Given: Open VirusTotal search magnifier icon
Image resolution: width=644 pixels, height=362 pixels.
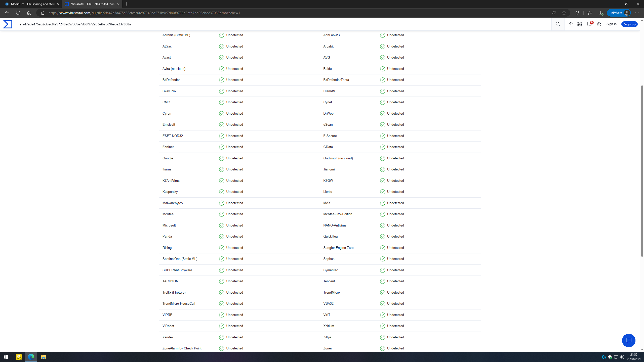Looking at the screenshot, I should [x=558, y=24].
